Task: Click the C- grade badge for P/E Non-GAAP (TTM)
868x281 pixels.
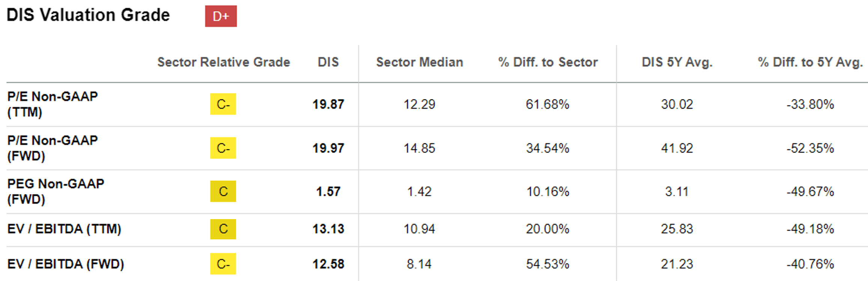Action: click(x=223, y=104)
